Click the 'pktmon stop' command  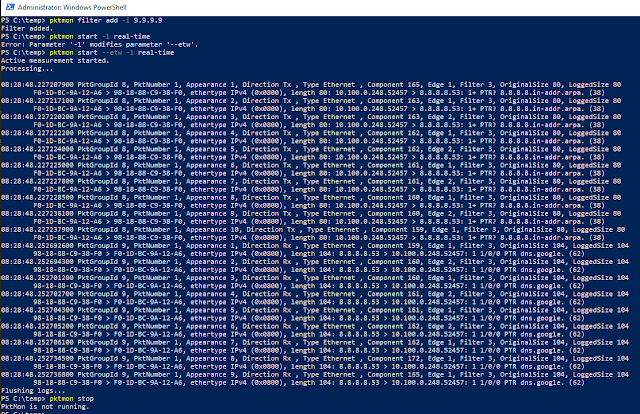pyautogui.click(x=71, y=399)
